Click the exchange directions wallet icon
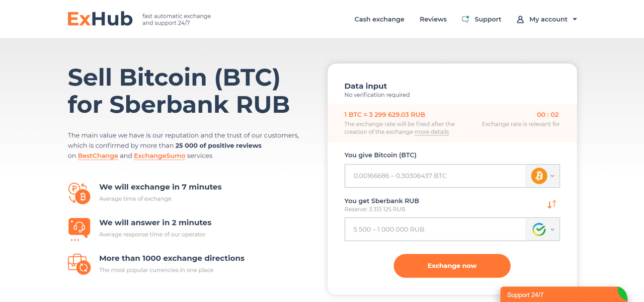 79,264
